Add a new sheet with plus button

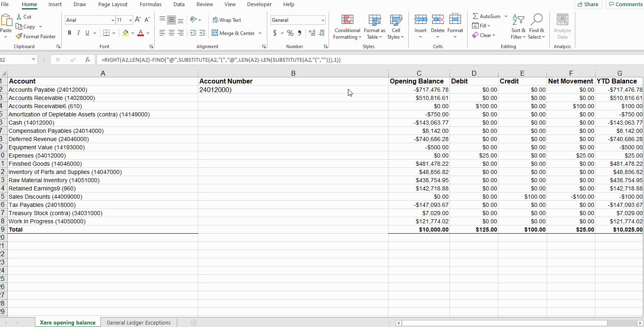(194, 323)
